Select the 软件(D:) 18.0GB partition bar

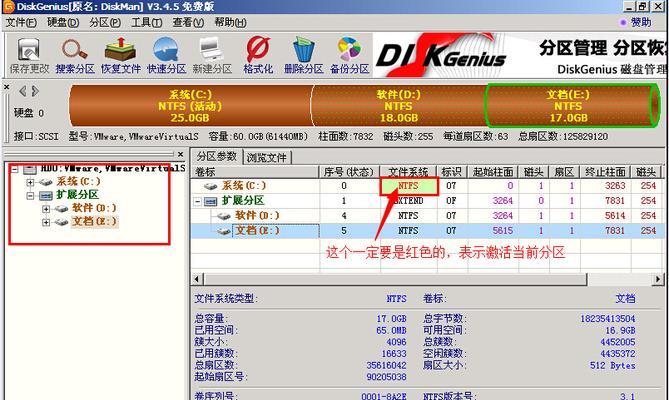tap(398, 106)
